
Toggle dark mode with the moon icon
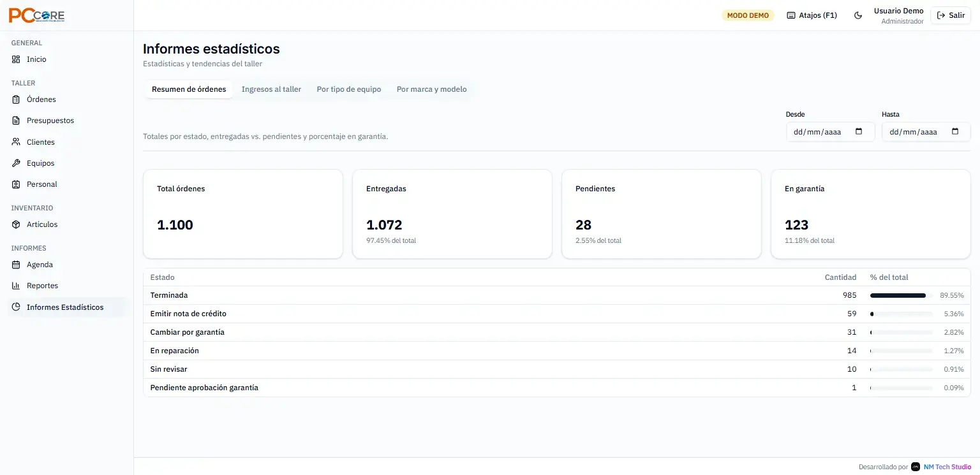858,15
